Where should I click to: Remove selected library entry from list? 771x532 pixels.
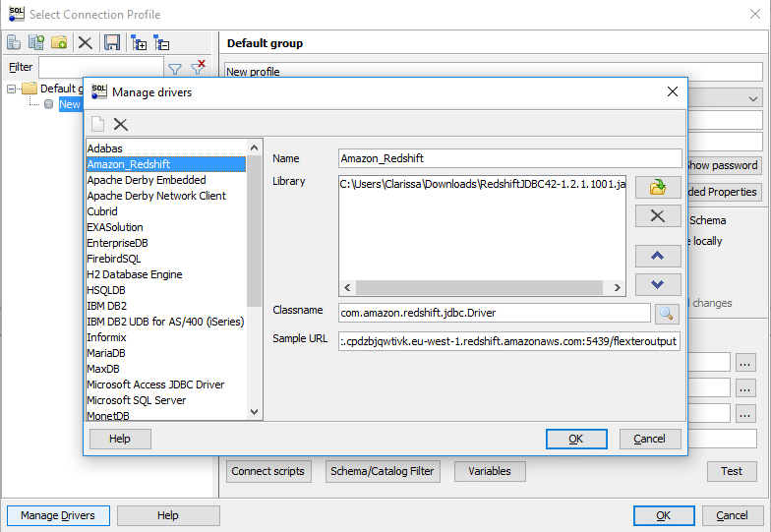pyautogui.click(x=658, y=216)
